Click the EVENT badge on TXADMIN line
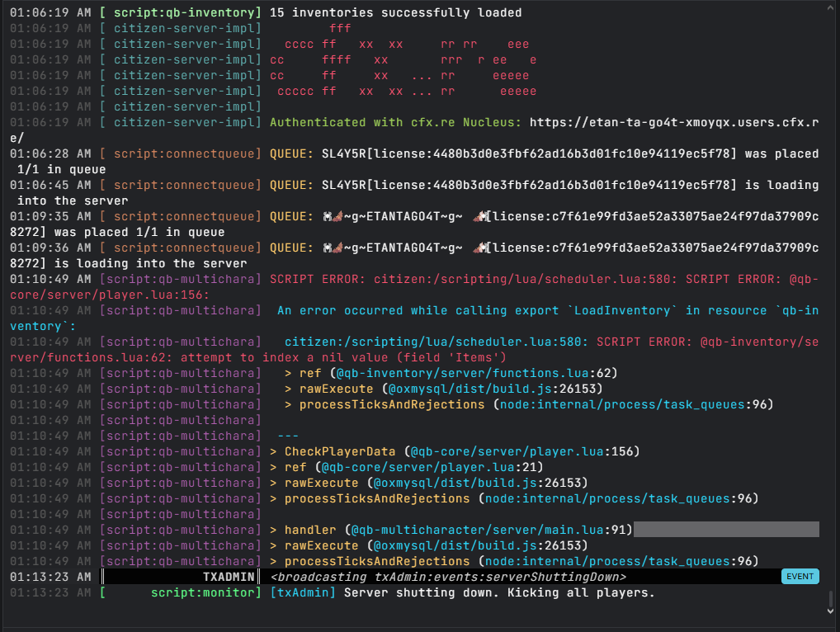This screenshot has width=840, height=632. [x=800, y=576]
